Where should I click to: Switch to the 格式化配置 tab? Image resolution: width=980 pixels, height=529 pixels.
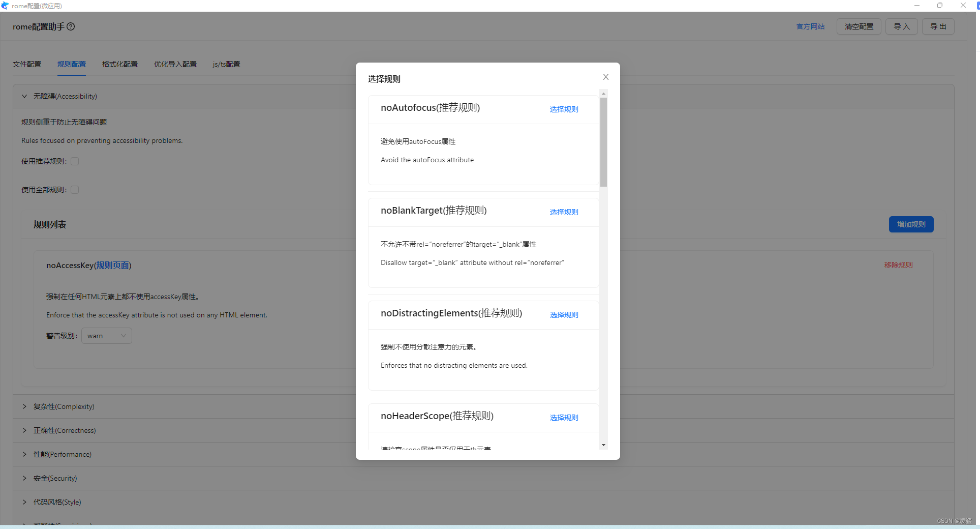(120, 64)
